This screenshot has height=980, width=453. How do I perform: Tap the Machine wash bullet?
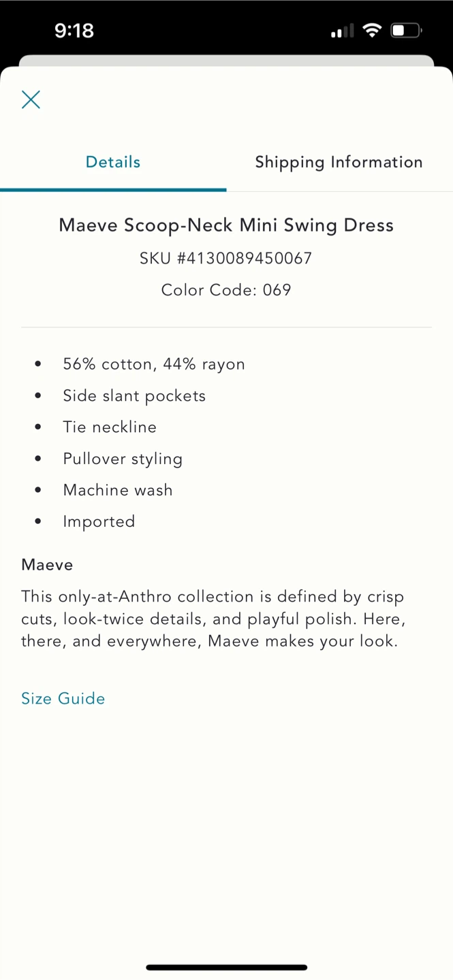(x=118, y=490)
